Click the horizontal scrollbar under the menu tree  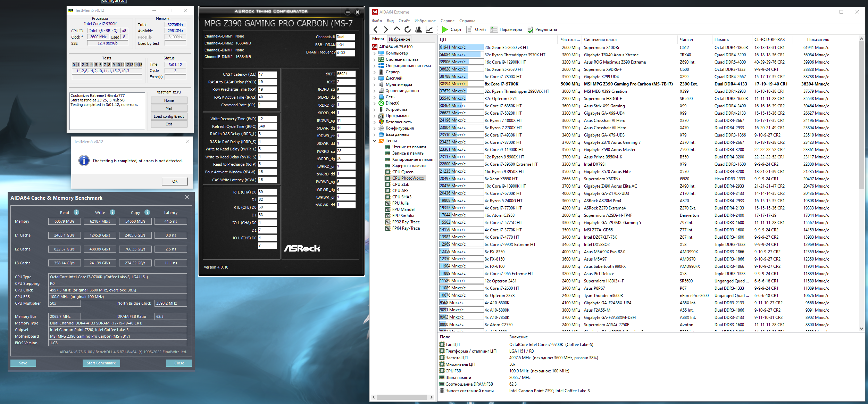[401, 397]
